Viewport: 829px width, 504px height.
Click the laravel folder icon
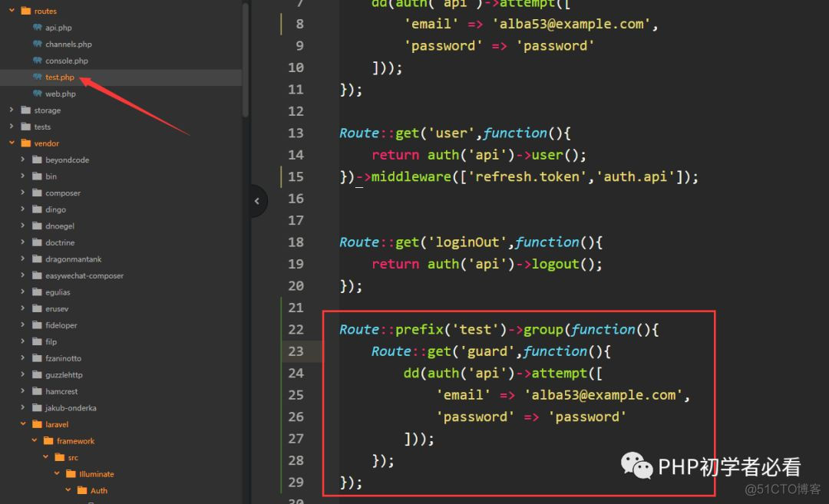point(37,424)
